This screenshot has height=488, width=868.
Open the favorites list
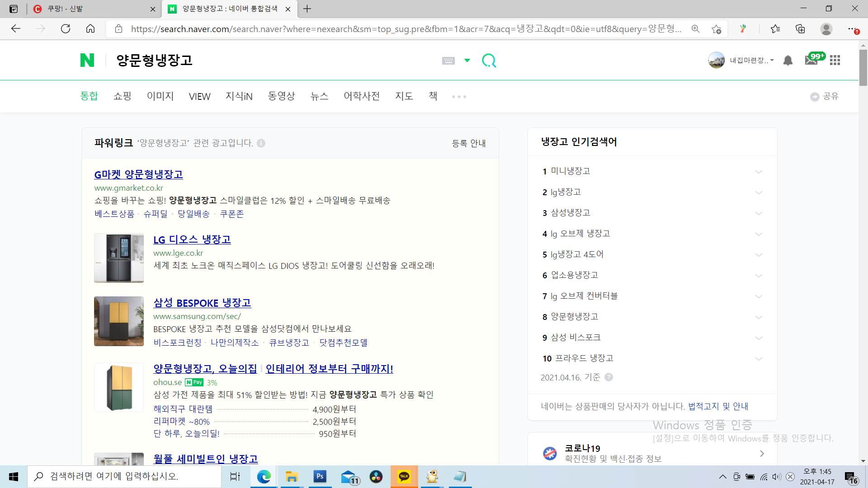point(775,29)
